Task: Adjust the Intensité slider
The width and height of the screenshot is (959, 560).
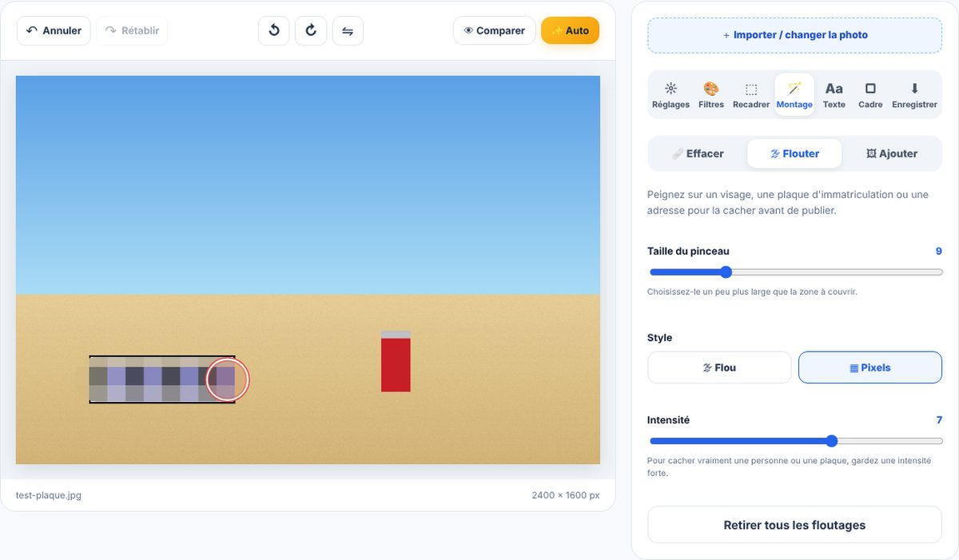Action: pyautogui.click(x=795, y=441)
